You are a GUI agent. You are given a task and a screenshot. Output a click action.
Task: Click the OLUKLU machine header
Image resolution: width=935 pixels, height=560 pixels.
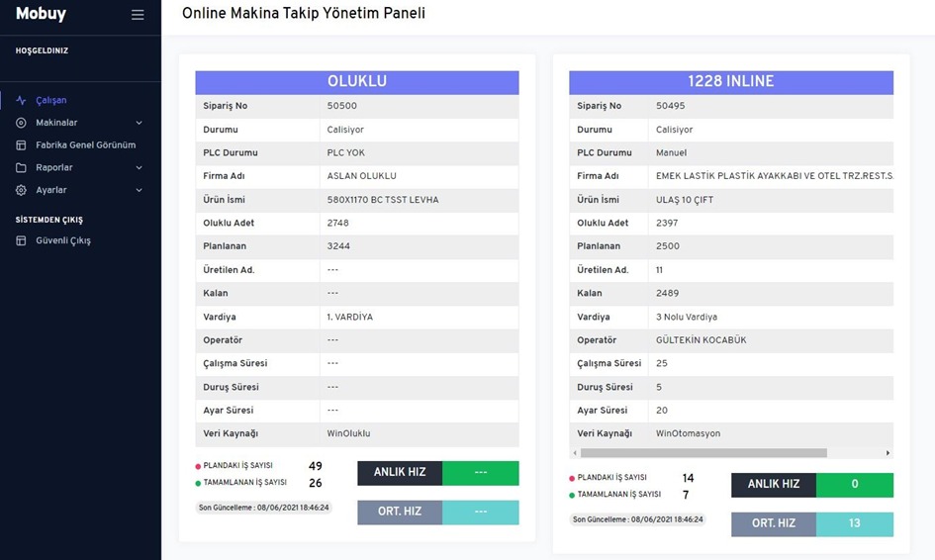click(x=357, y=82)
